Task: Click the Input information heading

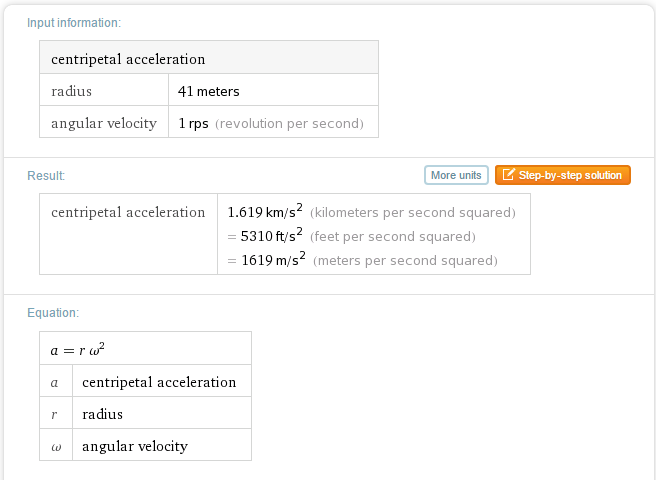Action: 74,23
